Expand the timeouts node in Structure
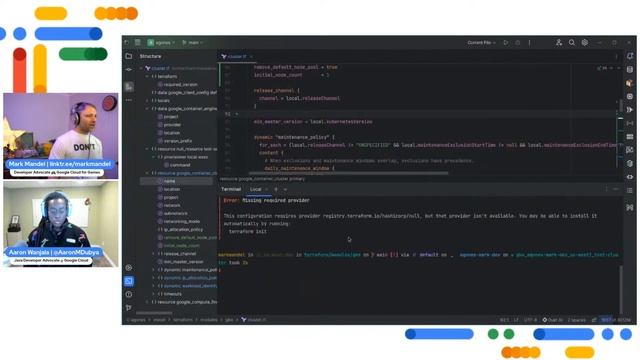This screenshot has width=640, height=360. pyautogui.click(x=154, y=294)
